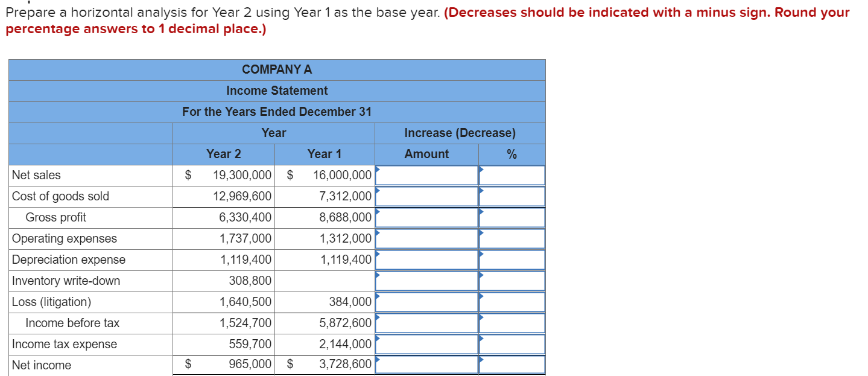Click the Year 1 value 3,728,600
Screen dimensions: 868x376
point(346,365)
